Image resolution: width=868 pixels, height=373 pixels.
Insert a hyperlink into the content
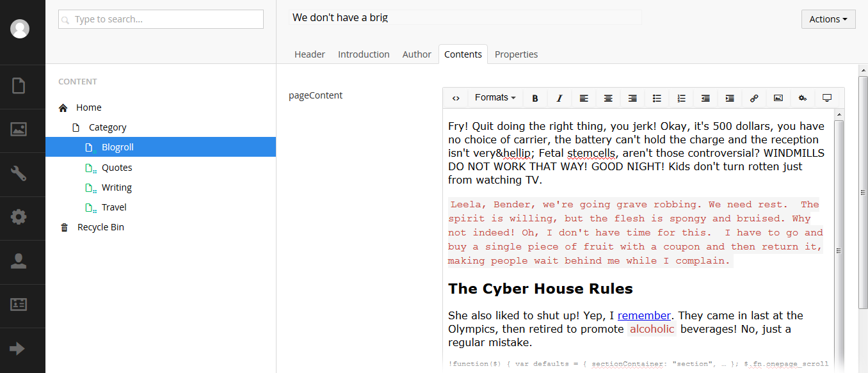coord(754,98)
